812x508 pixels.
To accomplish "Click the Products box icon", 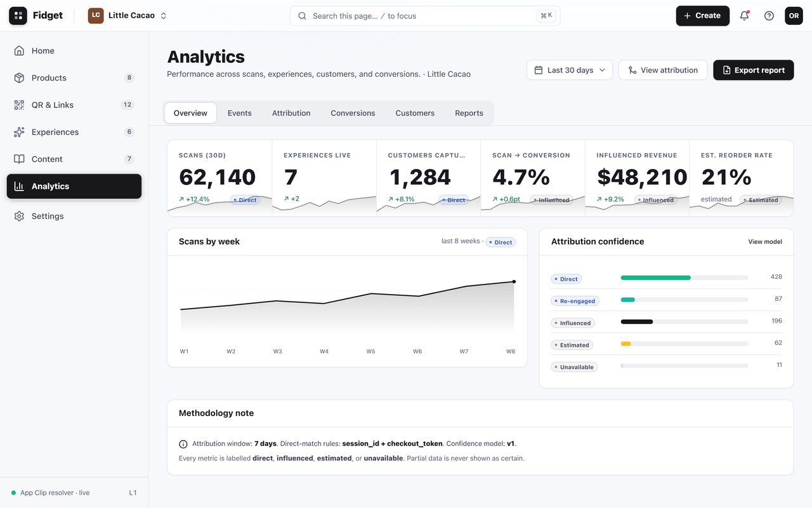I will (x=19, y=78).
